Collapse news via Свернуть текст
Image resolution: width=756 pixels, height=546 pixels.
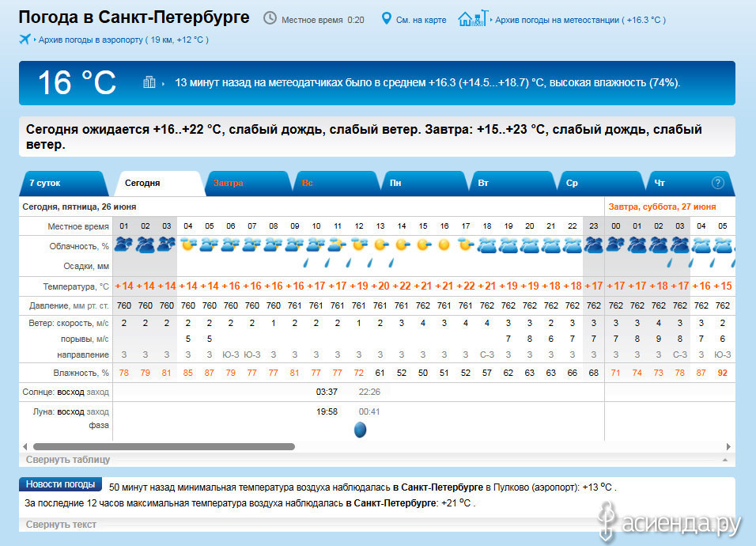tap(61, 525)
